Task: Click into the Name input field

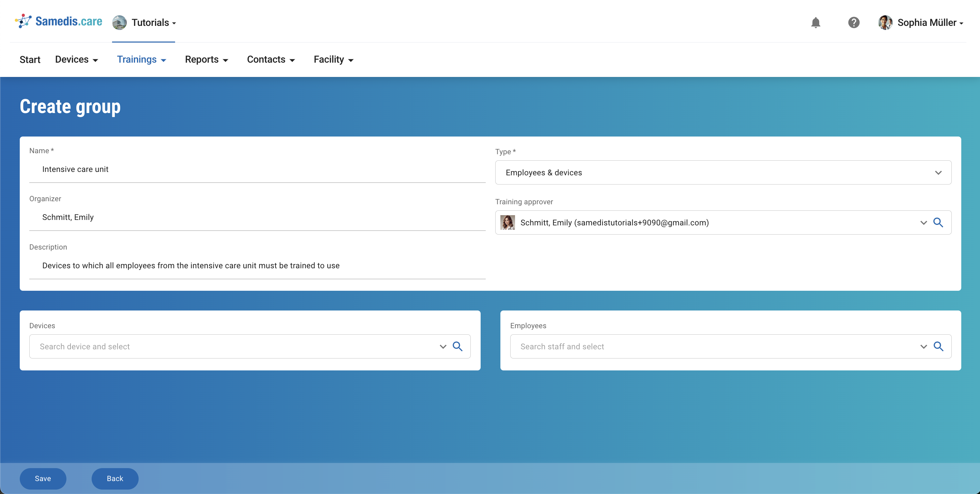Action: click(x=257, y=169)
